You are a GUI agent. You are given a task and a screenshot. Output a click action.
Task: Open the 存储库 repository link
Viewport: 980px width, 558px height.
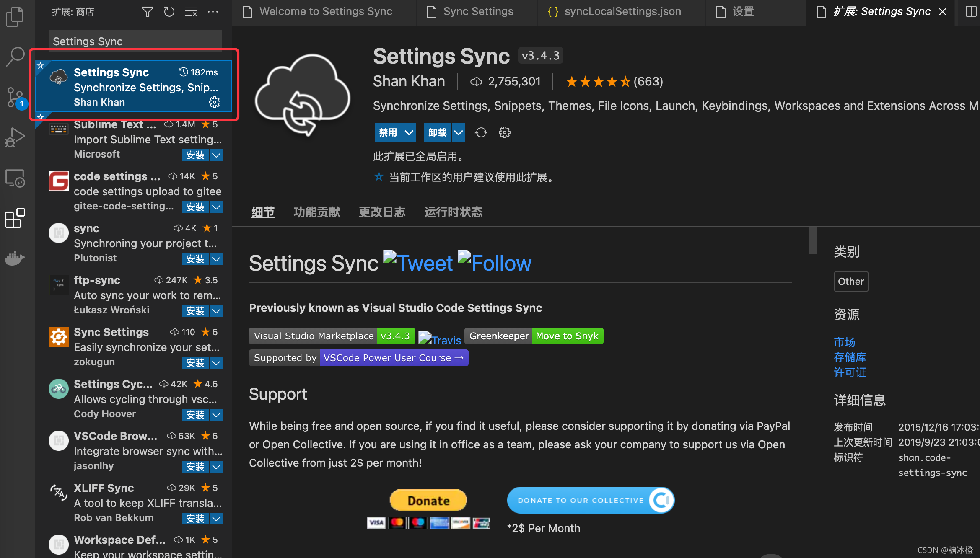[x=850, y=357]
